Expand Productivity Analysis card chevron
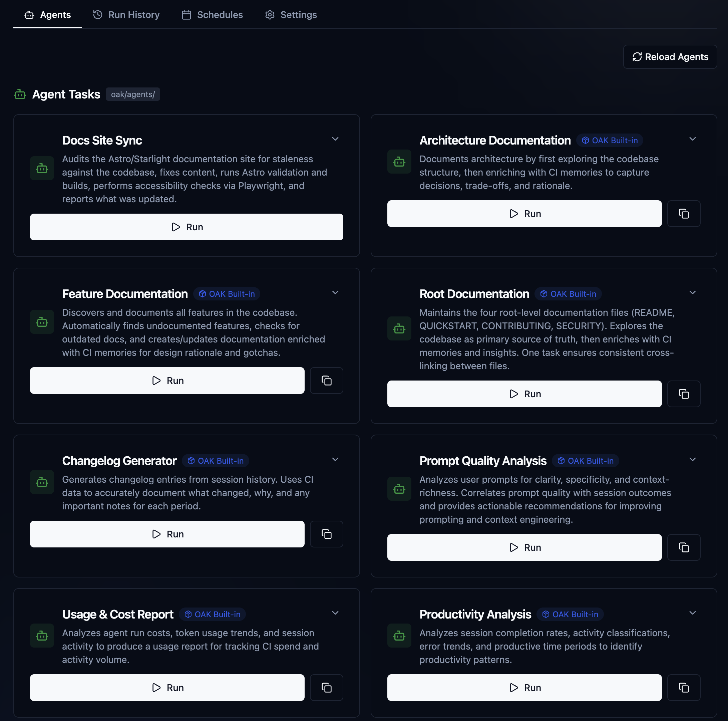The height and width of the screenshot is (721, 728). (x=692, y=613)
